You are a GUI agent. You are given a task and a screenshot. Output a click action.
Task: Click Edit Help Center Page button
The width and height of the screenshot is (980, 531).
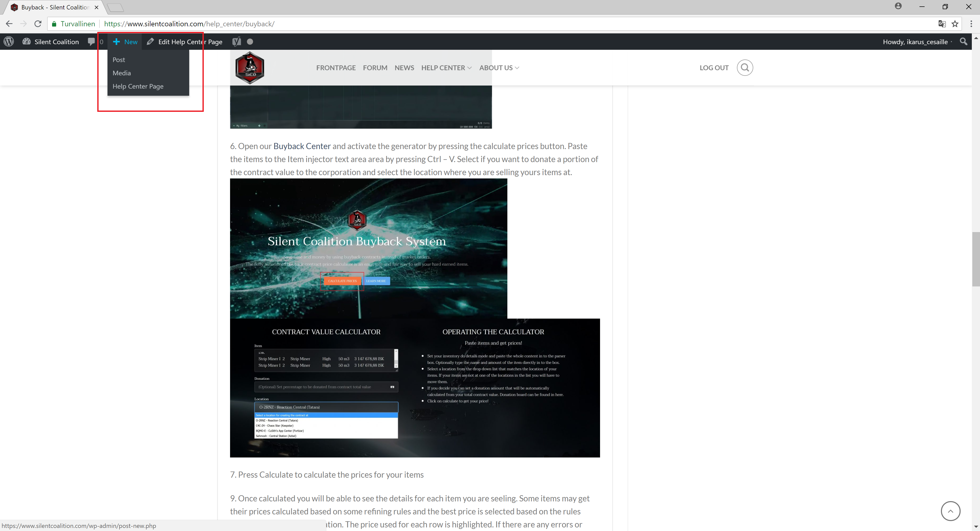coord(185,41)
